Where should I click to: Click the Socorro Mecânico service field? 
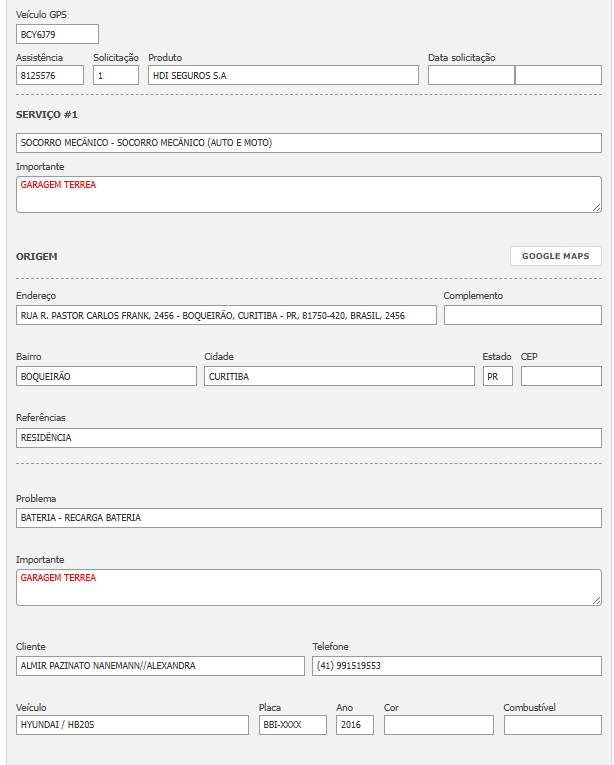click(x=309, y=143)
